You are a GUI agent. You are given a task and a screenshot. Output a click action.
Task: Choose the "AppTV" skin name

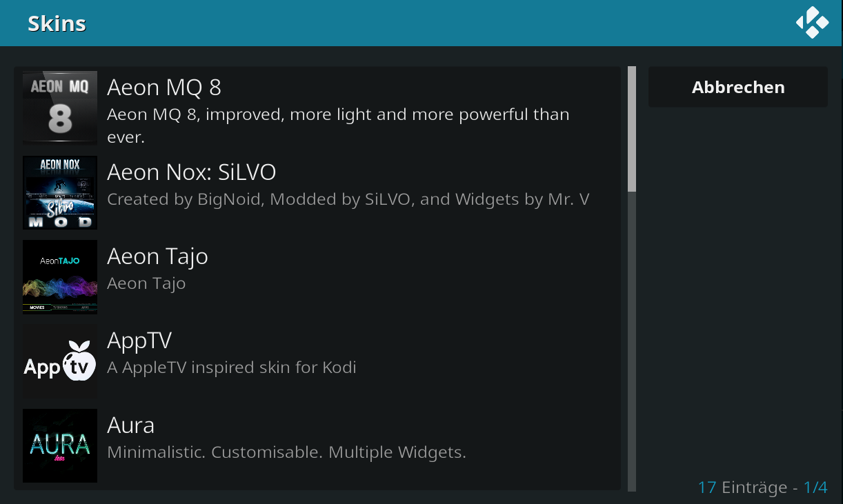click(x=139, y=341)
